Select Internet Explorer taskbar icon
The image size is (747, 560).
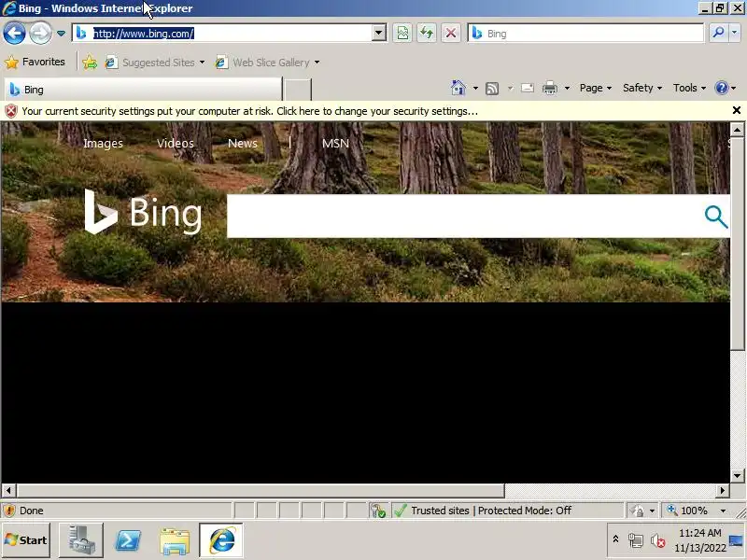(x=221, y=540)
